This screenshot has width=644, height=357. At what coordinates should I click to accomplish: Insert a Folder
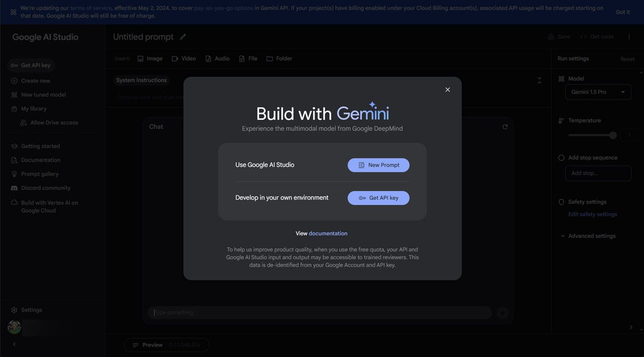(x=279, y=59)
